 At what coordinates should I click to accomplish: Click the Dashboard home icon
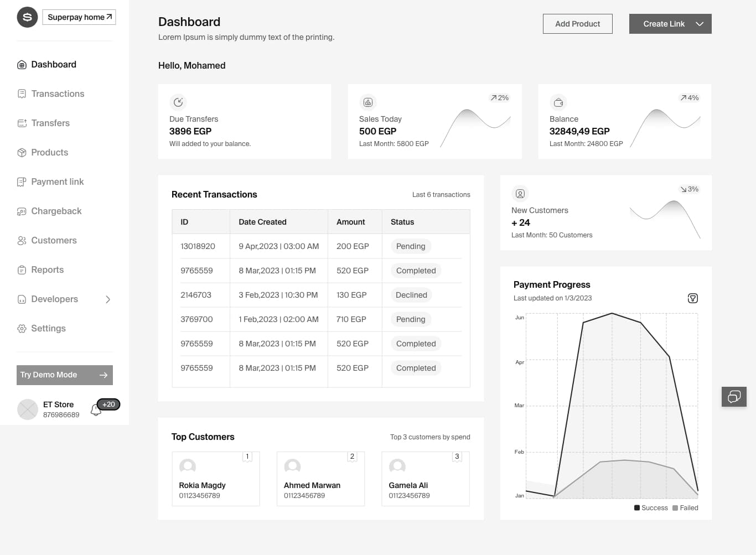[22, 65]
